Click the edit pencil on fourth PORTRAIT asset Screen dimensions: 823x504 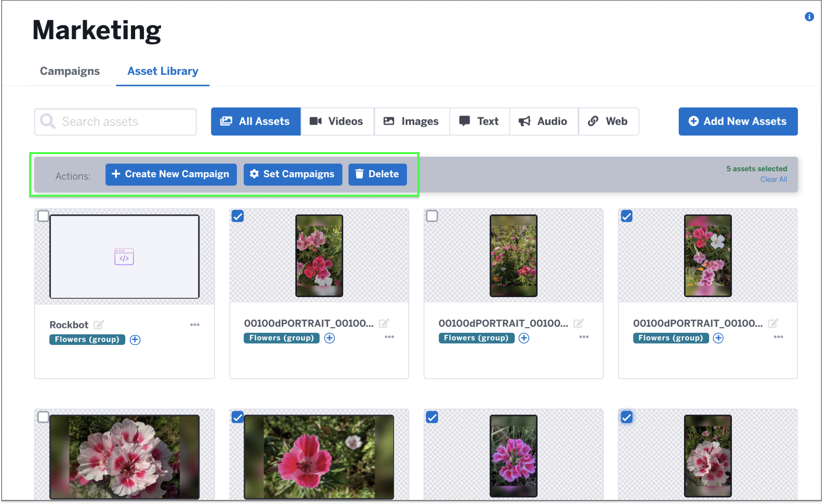click(773, 323)
